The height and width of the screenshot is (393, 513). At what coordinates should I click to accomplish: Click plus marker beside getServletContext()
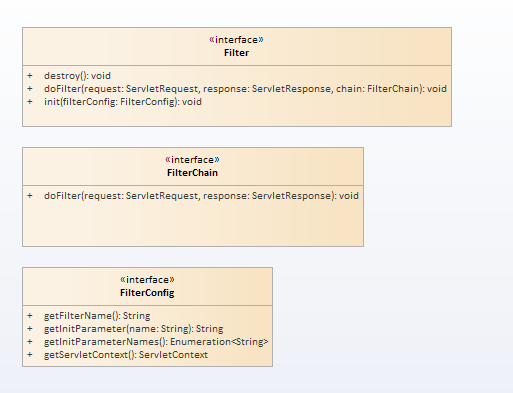30,355
